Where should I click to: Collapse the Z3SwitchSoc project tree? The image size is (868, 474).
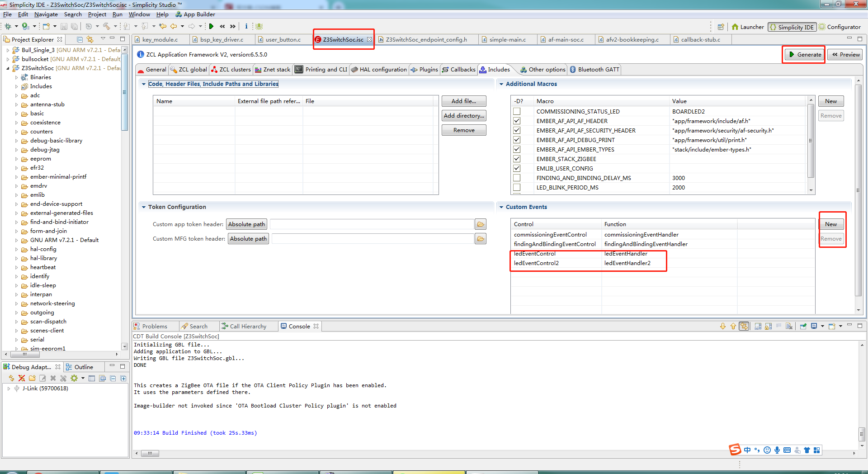point(8,68)
